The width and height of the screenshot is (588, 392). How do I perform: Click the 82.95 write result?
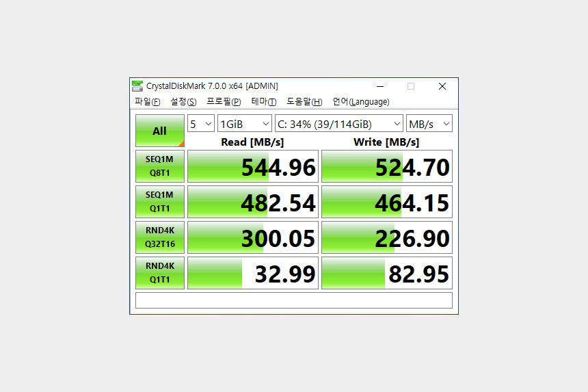click(387, 273)
